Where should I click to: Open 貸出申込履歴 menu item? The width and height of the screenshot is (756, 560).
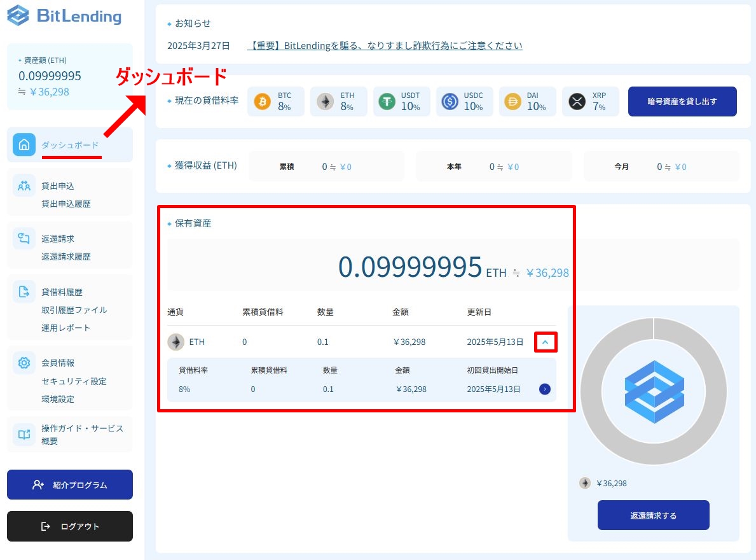coord(66,204)
